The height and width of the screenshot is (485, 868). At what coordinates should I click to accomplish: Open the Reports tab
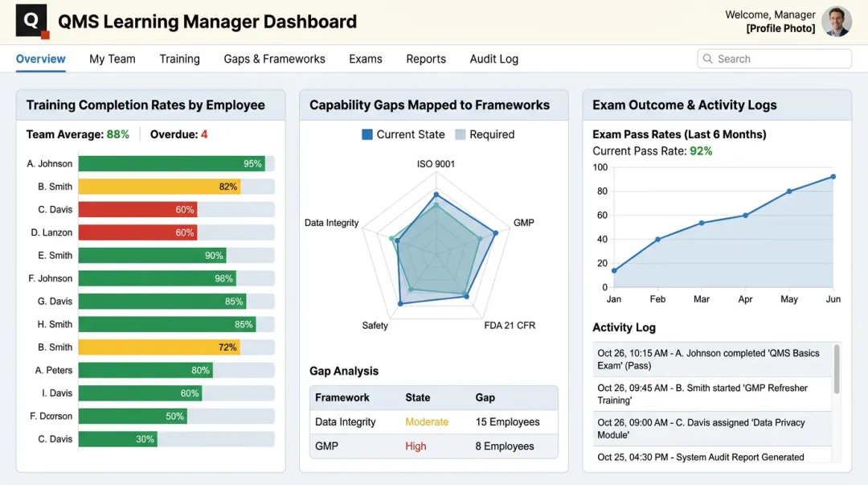pyautogui.click(x=426, y=59)
